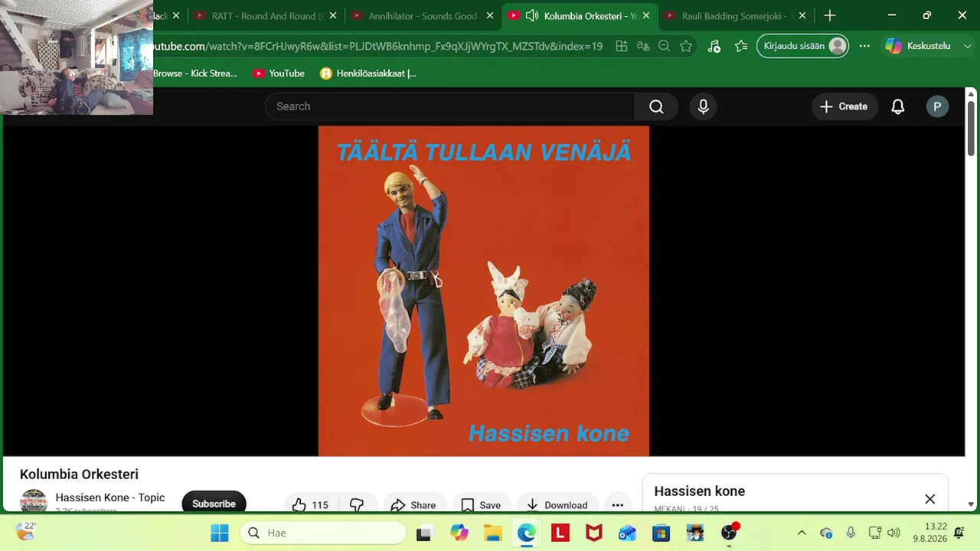Click the address bar URL
980x551 pixels.
tap(378, 46)
